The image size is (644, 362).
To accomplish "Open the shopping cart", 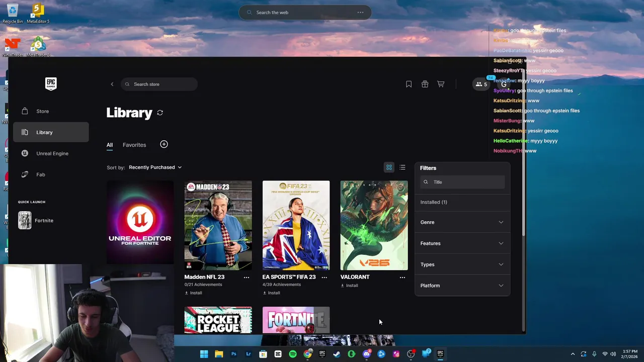I will pos(441,84).
